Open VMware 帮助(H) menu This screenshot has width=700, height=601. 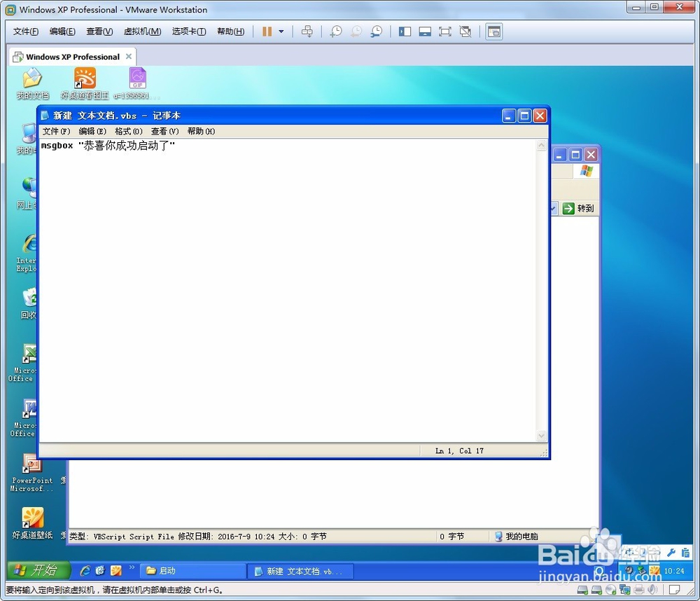pyautogui.click(x=230, y=32)
